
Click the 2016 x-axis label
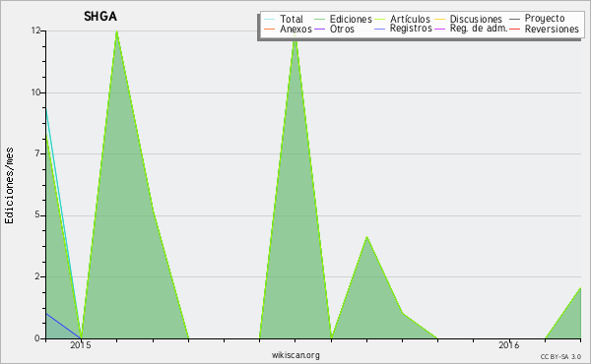point(509,344)
